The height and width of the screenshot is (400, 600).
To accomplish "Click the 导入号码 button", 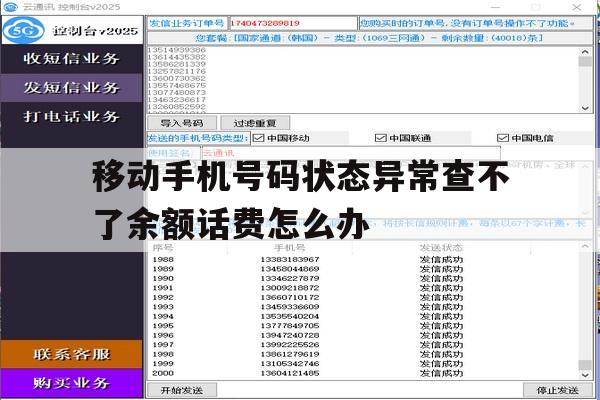I will [x=182, y=123].
